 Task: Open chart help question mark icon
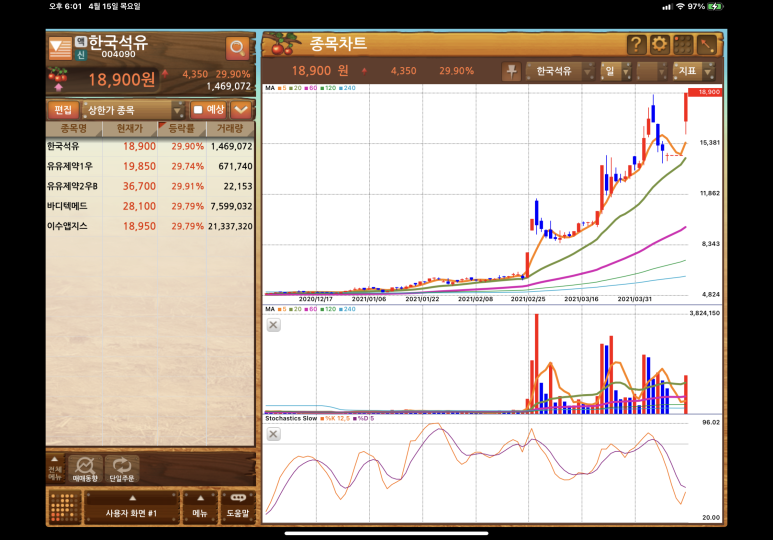pyautogui.click(x=636, y=45)
